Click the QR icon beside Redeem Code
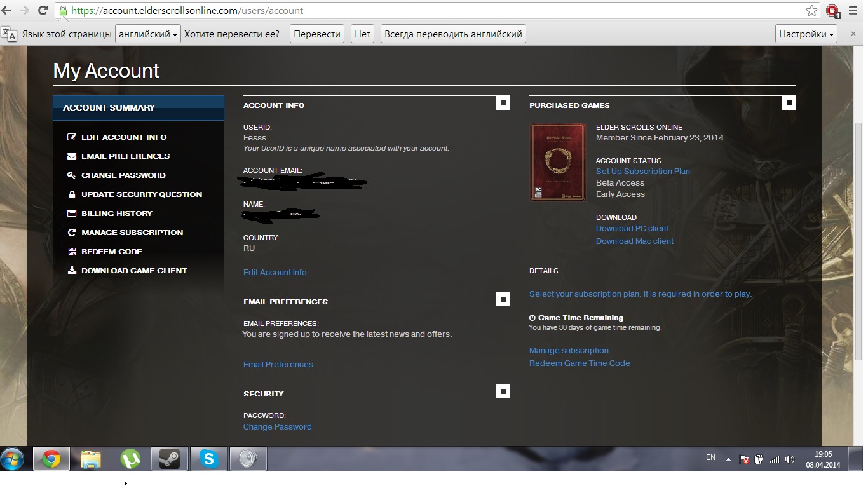The image size is (868, 488). [72, 252]
